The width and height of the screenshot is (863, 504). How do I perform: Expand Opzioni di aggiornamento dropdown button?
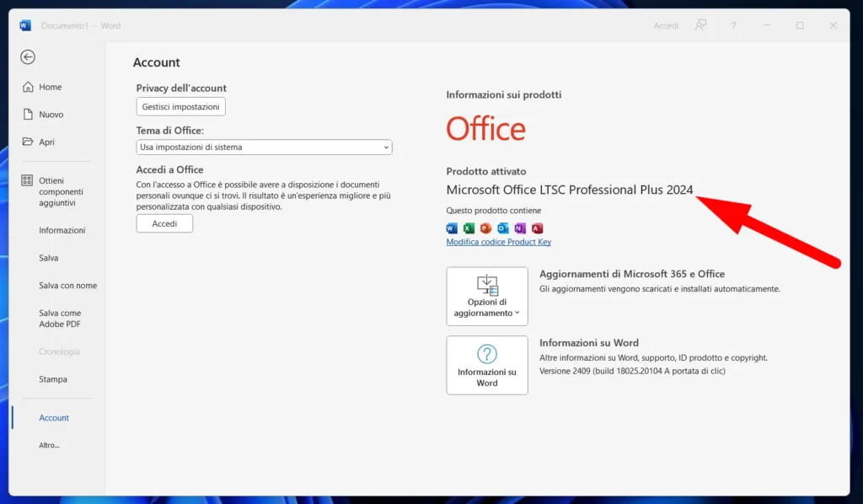coord(487,296)
